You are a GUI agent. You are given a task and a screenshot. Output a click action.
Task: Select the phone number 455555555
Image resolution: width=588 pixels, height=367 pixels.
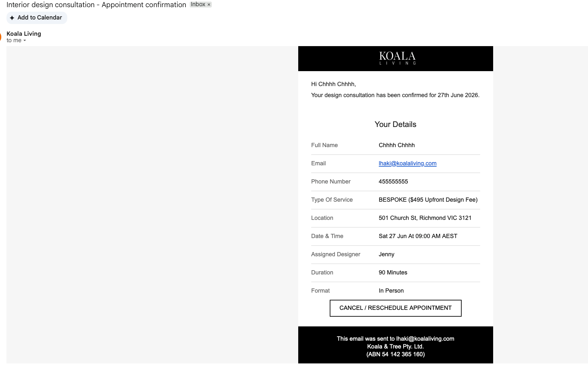pyautogui.click(x=393, y=182)
